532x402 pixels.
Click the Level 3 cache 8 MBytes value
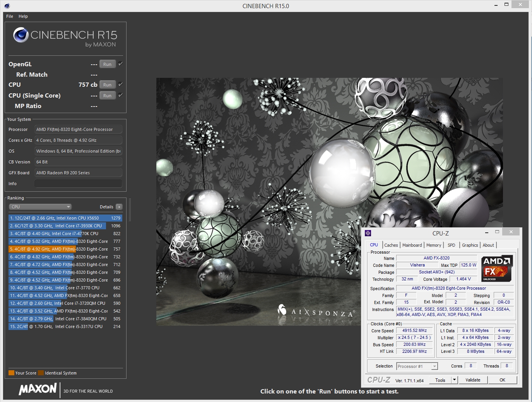pos(475,352)
